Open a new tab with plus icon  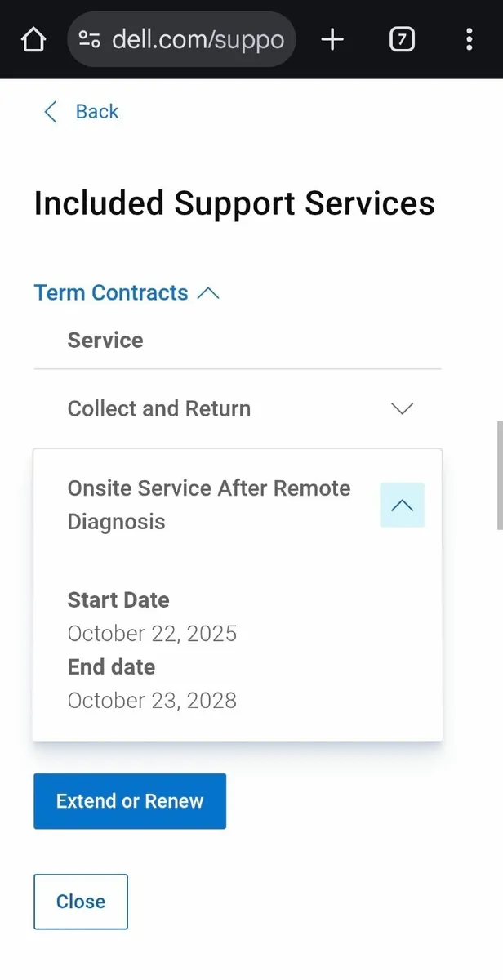[332, 39]
